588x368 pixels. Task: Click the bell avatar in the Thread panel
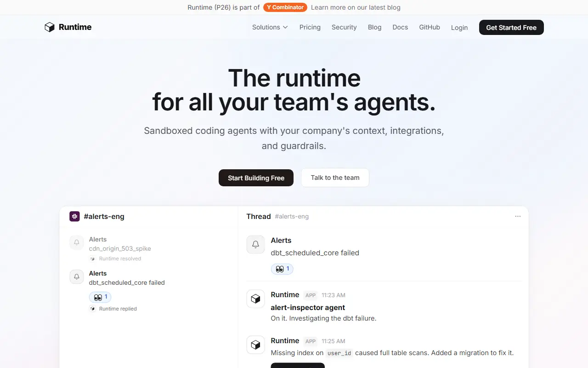[x=256, y=244]
